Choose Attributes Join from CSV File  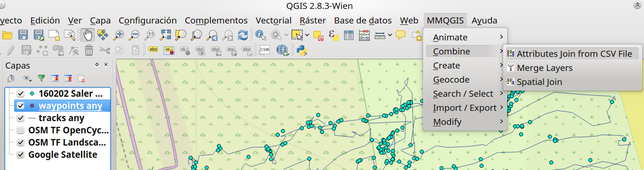pos(572,54)
